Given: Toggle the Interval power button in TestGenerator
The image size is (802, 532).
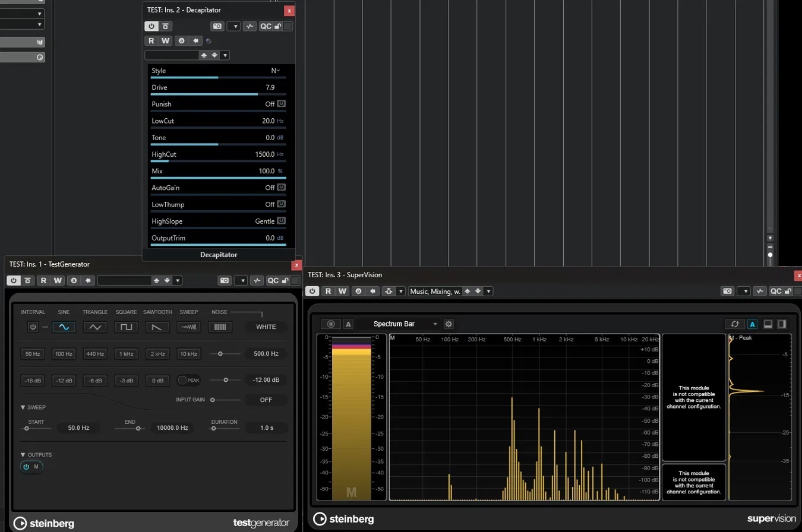Looking at the screenshot, I should [33, 327].
